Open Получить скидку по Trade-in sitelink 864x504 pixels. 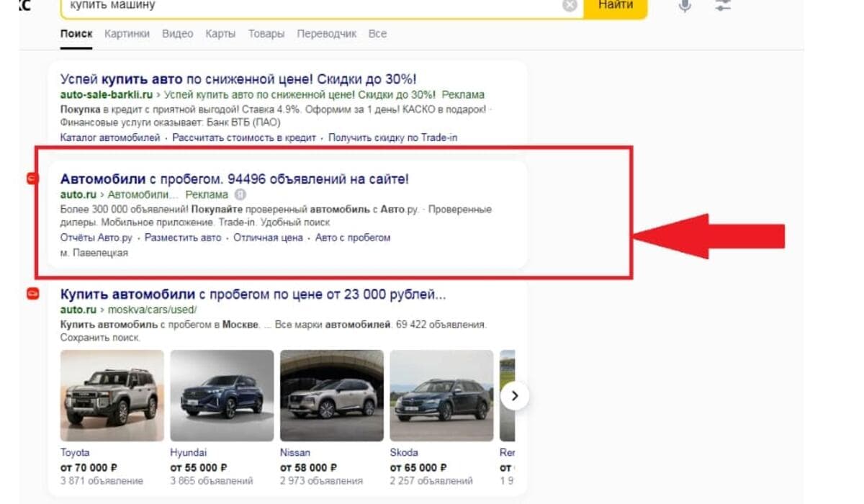[x=393, y=138]
